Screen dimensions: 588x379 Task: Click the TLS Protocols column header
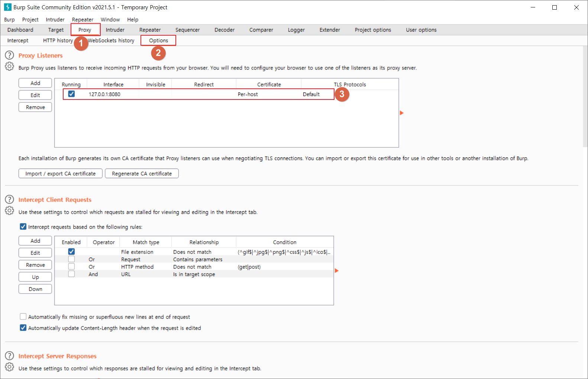(x=350, y=85)
